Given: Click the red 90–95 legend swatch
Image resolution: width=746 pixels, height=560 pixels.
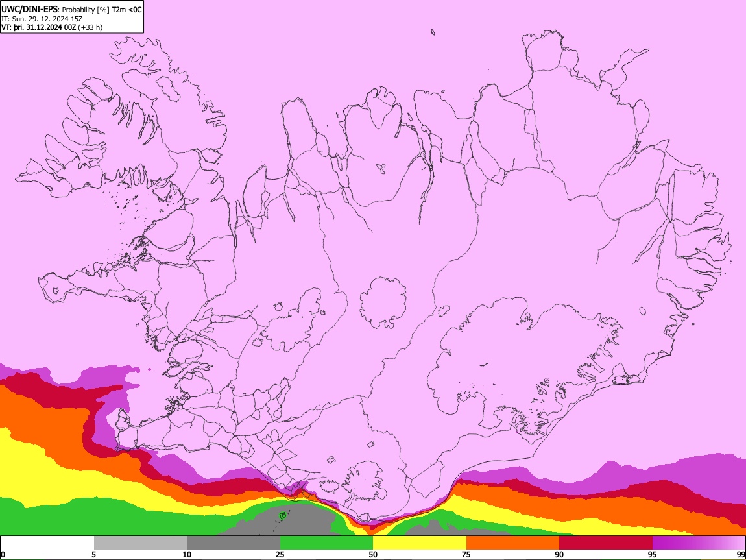Looking at the screenshot, I should [606, 543].
